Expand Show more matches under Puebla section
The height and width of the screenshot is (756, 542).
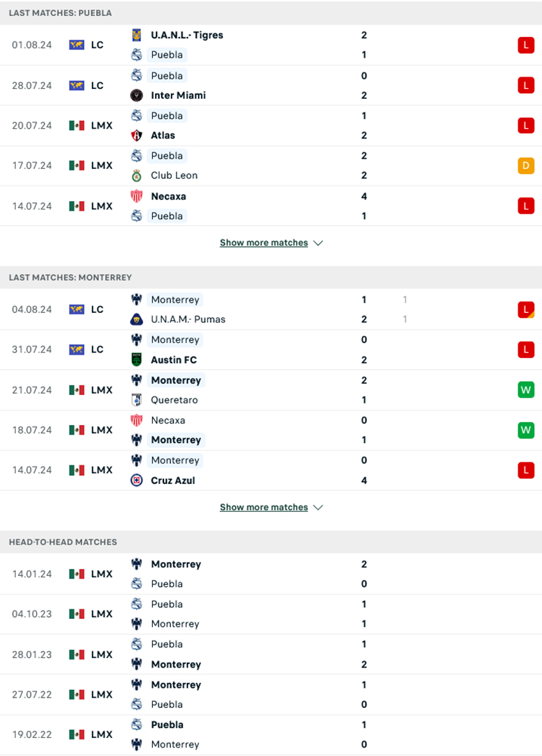tap(264, 243)
